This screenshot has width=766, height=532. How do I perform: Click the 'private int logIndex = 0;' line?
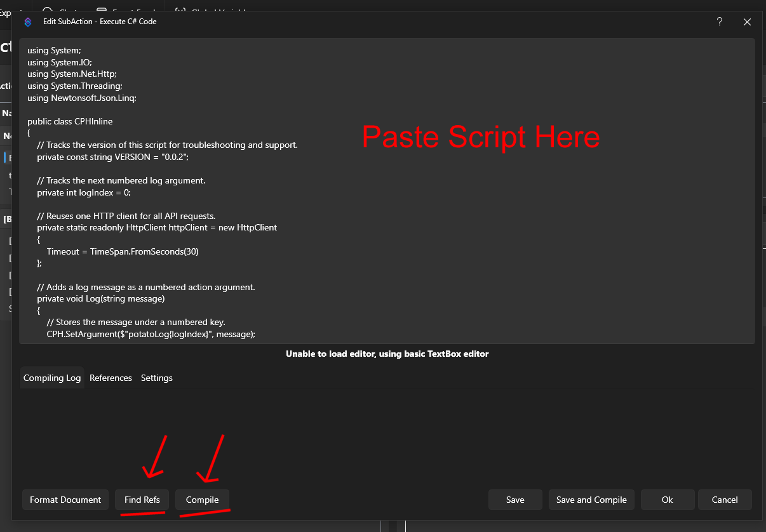coord(84,192)
